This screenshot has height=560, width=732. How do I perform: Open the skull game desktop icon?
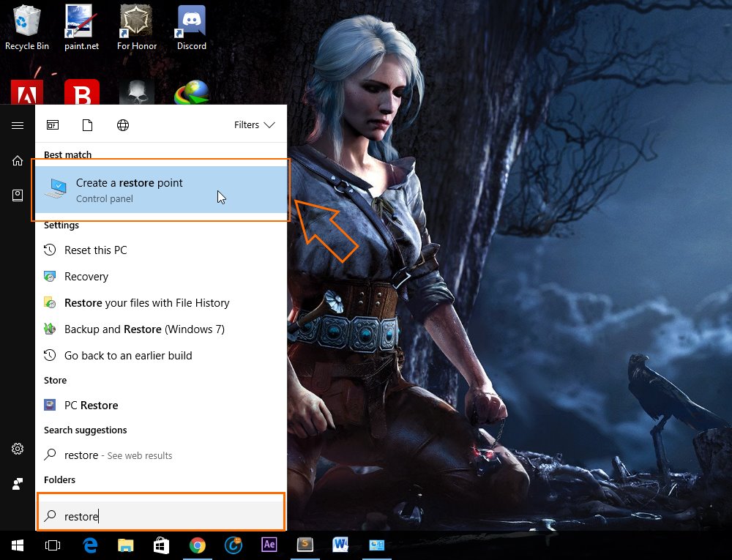point(136,92)
